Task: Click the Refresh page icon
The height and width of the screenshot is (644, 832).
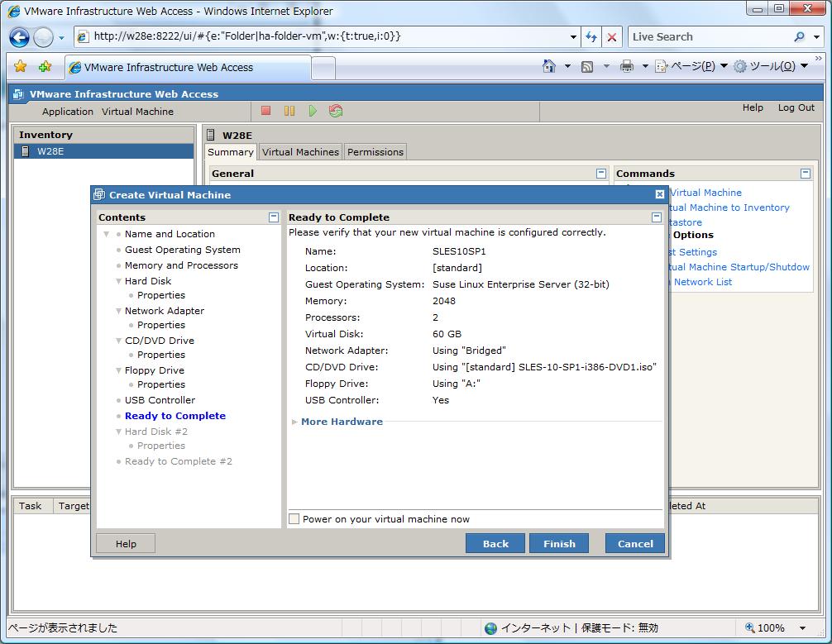Action: 591,36
